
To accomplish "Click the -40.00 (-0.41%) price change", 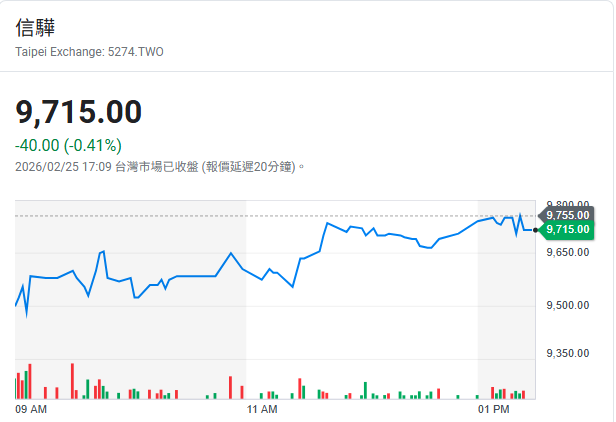I will pos(68,146).
